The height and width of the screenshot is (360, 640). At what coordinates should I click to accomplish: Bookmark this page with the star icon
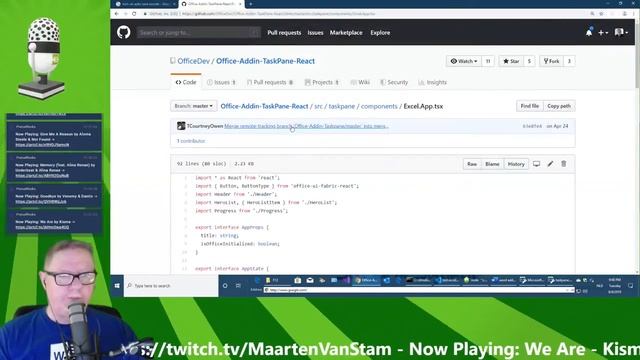tap(601, 13)
